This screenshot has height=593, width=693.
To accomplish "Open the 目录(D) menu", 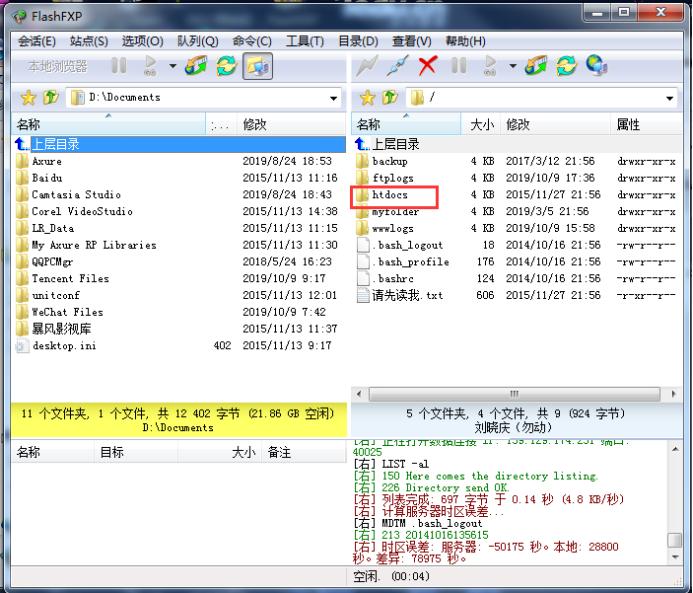I will pyautogui.click(x=358, y=41).
